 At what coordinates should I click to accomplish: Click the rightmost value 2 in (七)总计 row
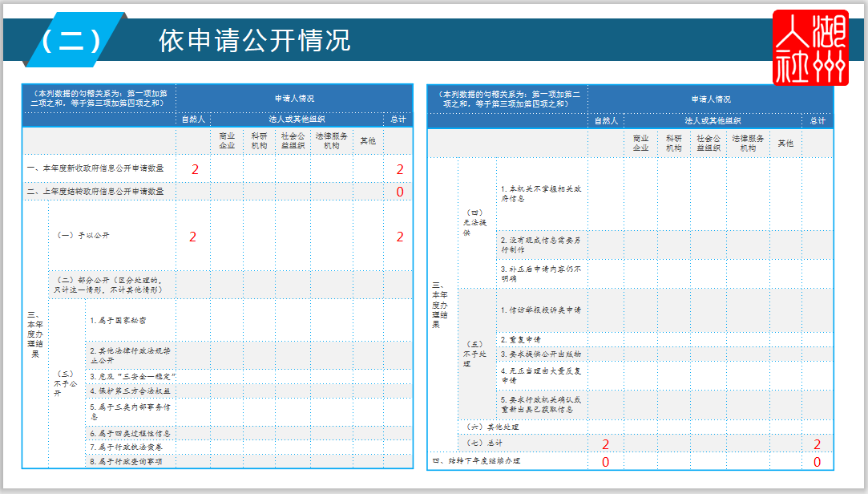coord(817,445)
